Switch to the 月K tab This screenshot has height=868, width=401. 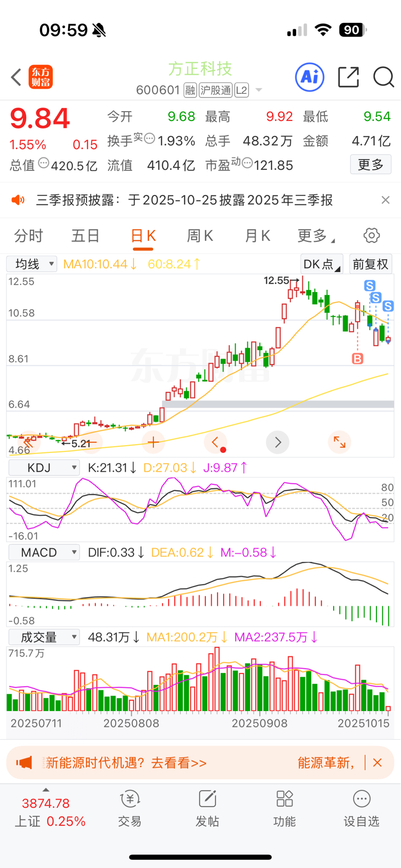pos(257,236)
